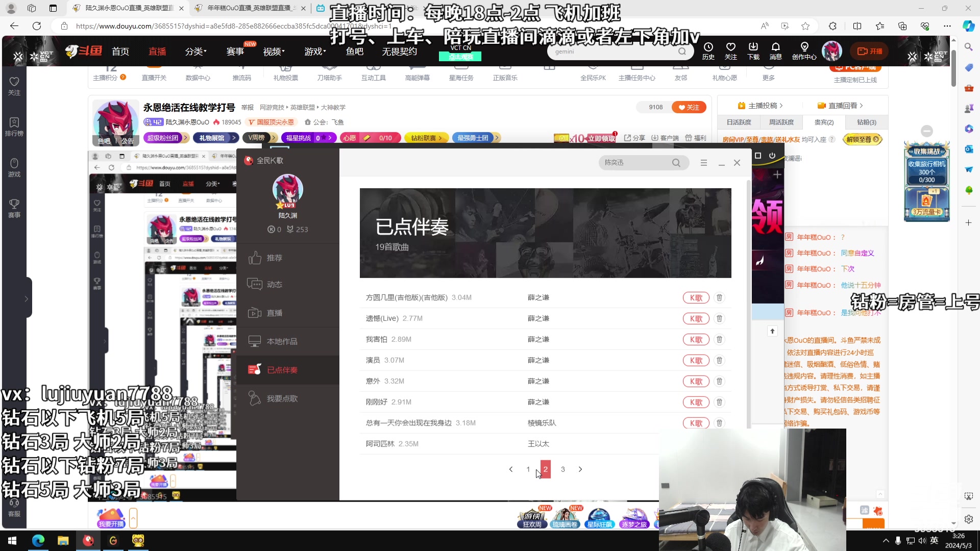Click the 解锁至尊 button
This screenshot has width=980, height=551.
tap(863, 139)
